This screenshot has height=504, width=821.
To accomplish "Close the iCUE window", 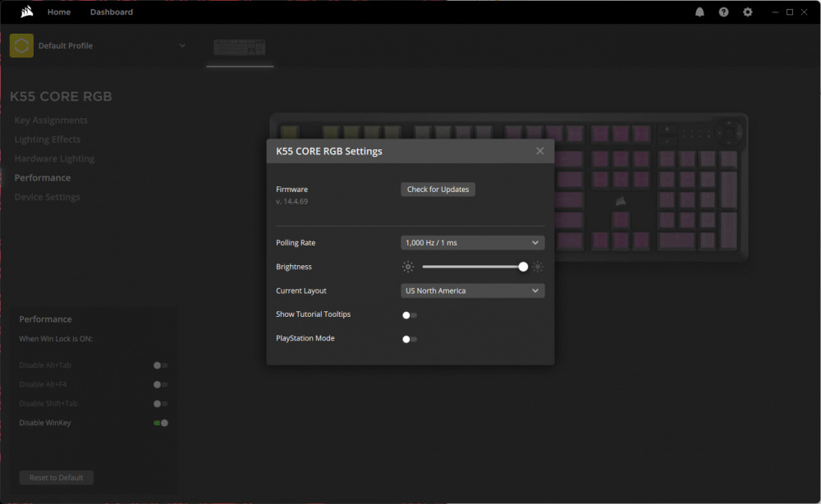I will click(805, 12).
